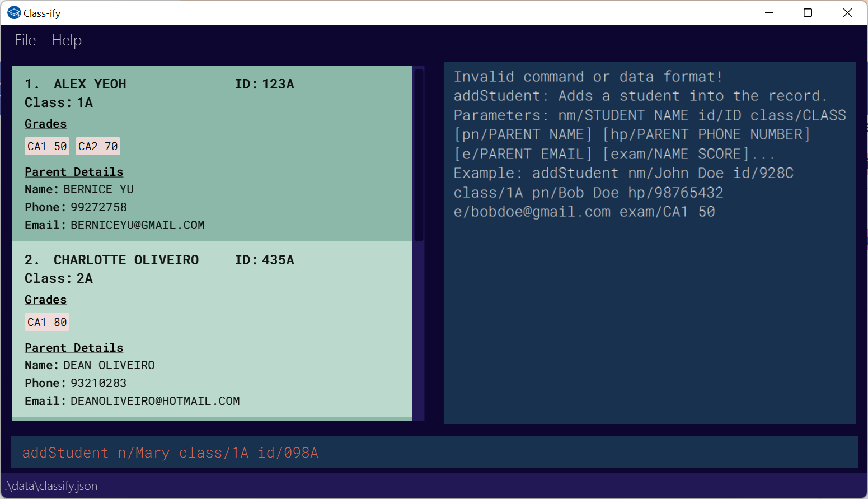868x499 pixels.
Task: Select the CHARLOTTE OLIVEIRO student name
Action: 126,260
